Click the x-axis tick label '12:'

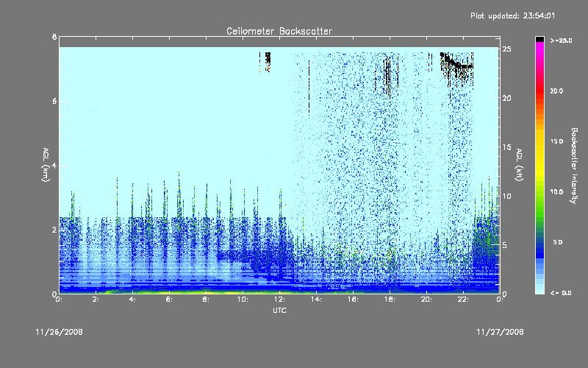[x=280, y=300]
